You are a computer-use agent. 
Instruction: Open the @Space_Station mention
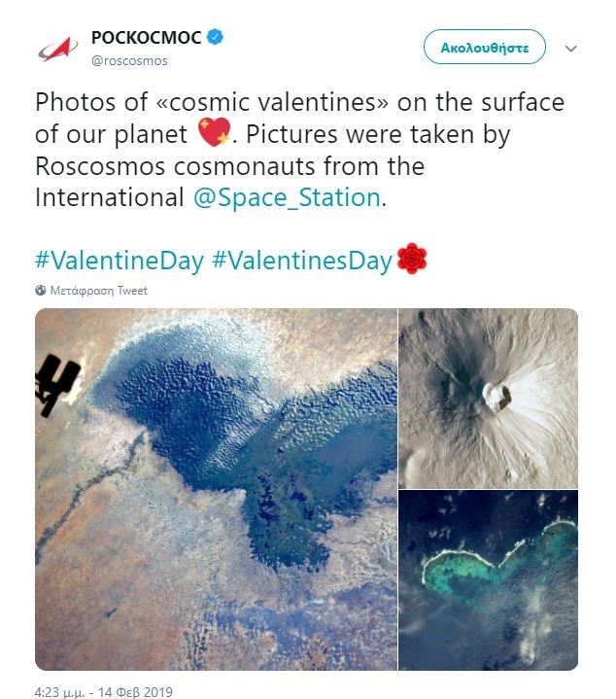287,197
